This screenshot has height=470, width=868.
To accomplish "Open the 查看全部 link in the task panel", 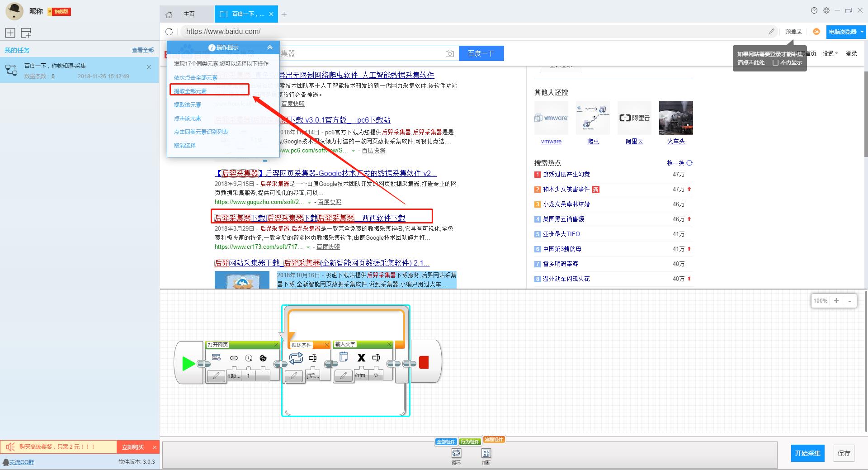I will click(x=143, y=50).
